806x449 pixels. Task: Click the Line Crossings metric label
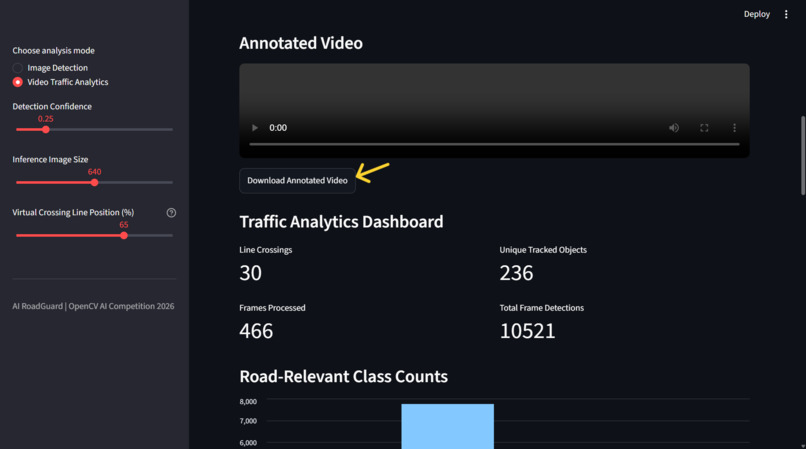[x=266, y=250]
